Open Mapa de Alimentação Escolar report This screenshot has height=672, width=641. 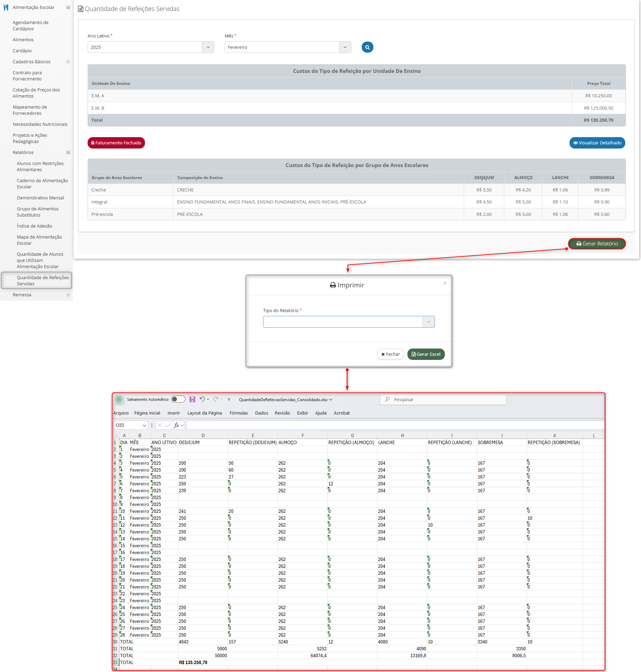39,240
